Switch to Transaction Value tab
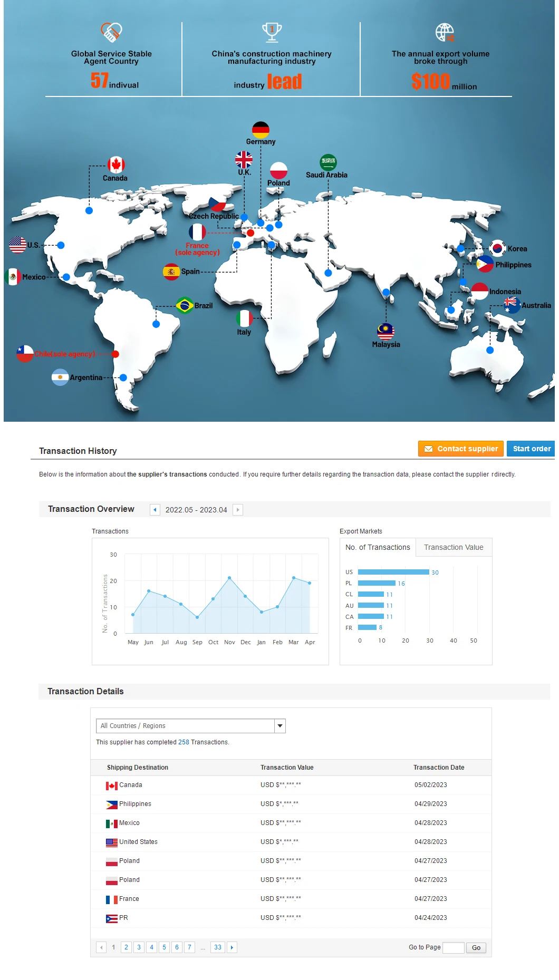The width and height of the screenshot is (559, 980). [x=454, y=547]
